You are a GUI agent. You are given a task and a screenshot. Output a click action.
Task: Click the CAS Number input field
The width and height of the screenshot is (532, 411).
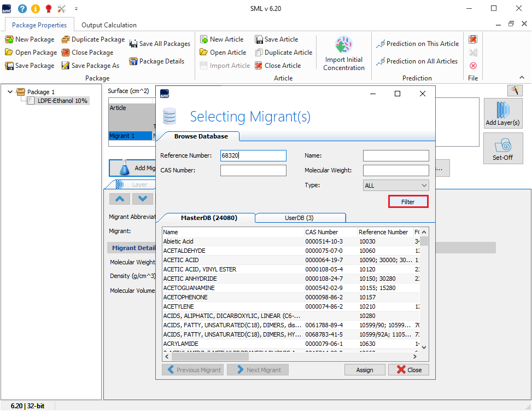coord(253,171)
